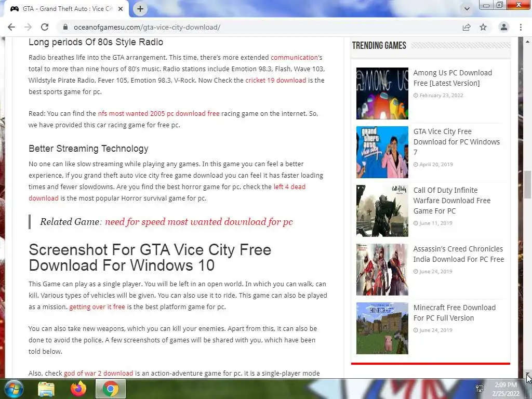Image resolution: width=532 pixels, height=399 pixels.
Task: Open the Windows Start menu
Action: [x=14, y=389]
